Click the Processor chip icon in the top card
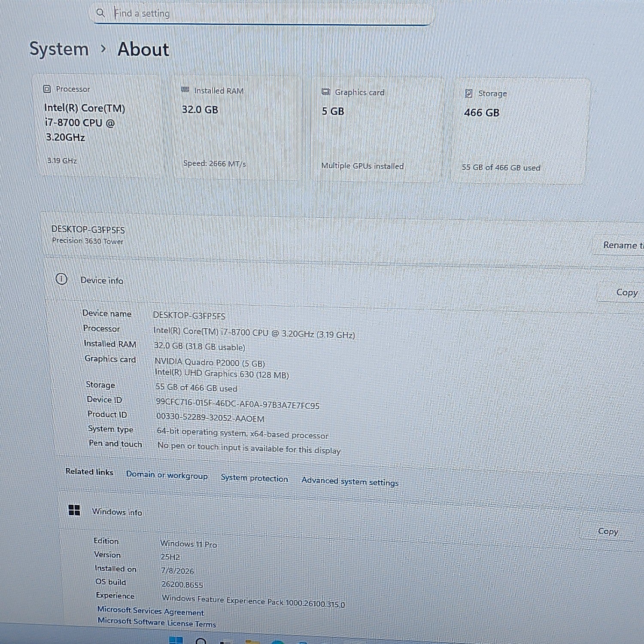The image size is (644, 644). point(47,89)
